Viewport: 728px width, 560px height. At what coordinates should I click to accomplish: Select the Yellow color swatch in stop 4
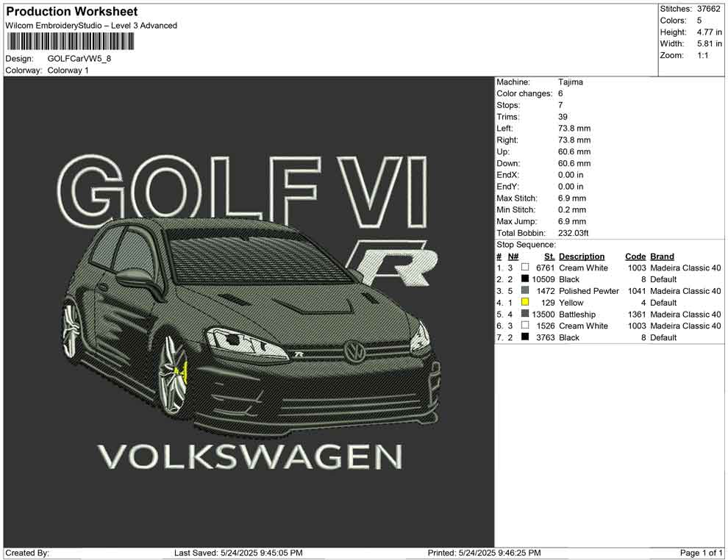click(x=525, y=303)
